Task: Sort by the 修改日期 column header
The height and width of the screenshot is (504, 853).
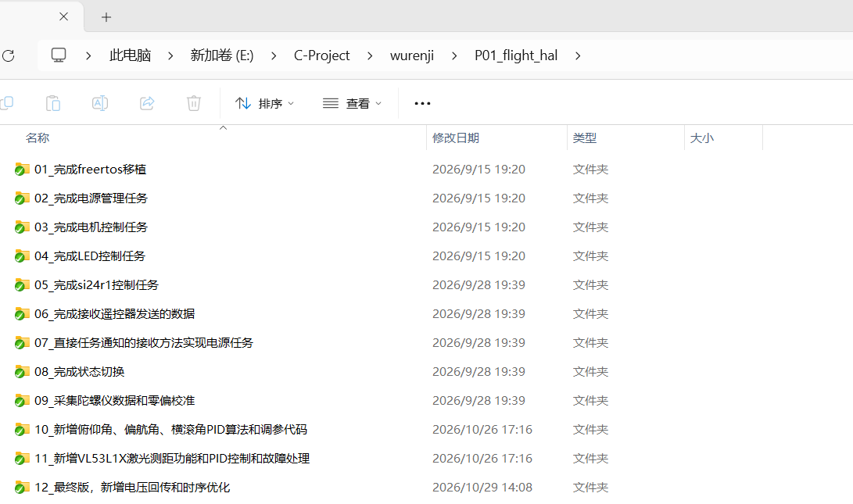Action: (456, 138)
